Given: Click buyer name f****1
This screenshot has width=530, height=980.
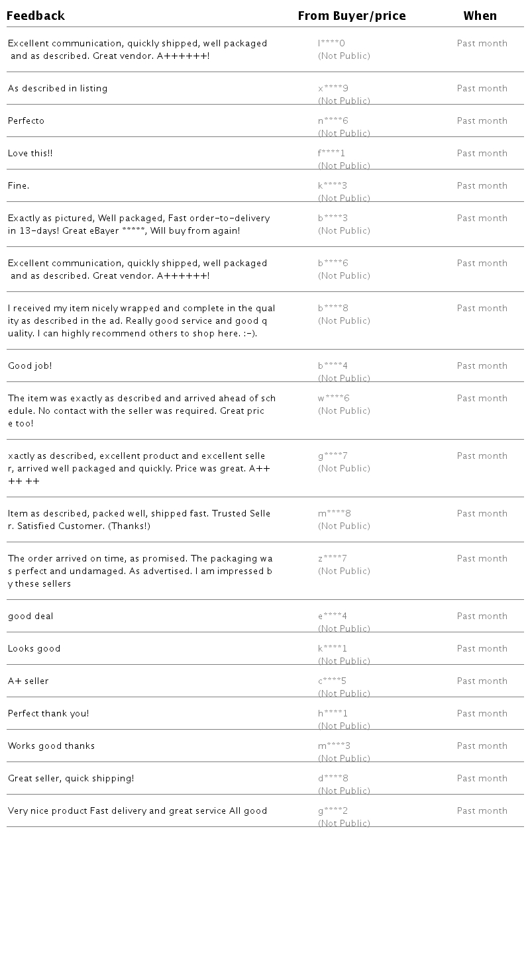Looking at the screenshot, I should pos(331,154).
